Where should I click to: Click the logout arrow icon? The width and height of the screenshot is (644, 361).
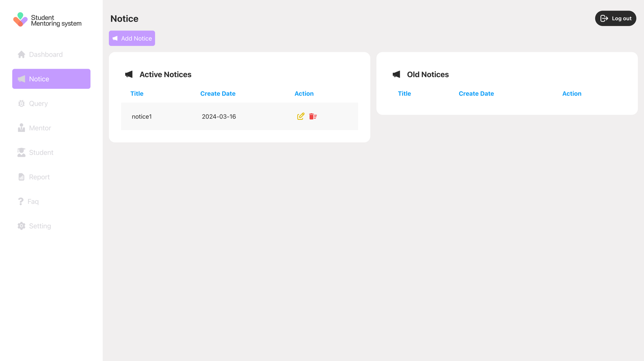tap(604, 18)
